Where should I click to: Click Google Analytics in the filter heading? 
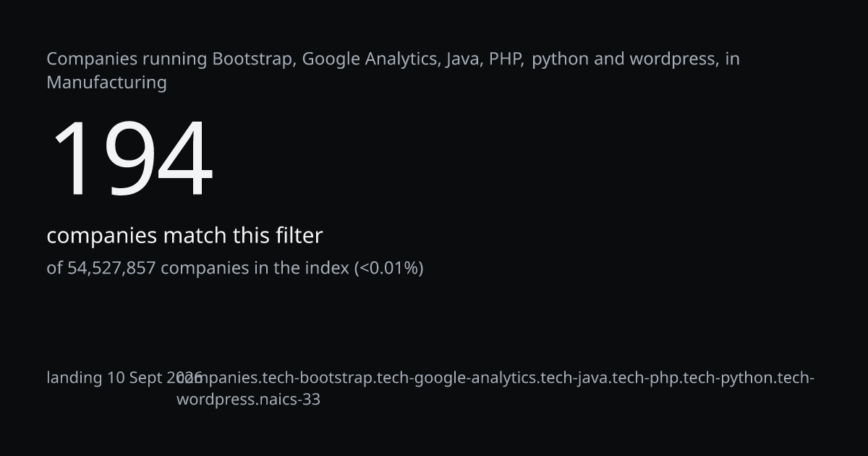tap(370, 59)
